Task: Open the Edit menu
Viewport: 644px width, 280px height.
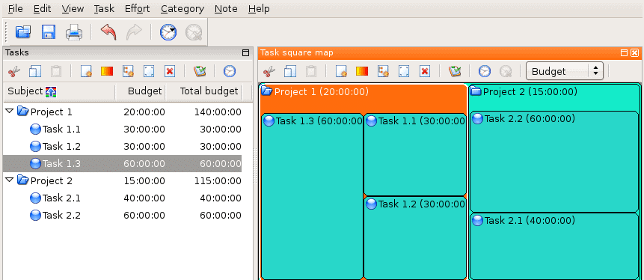Action: (43, 9)
